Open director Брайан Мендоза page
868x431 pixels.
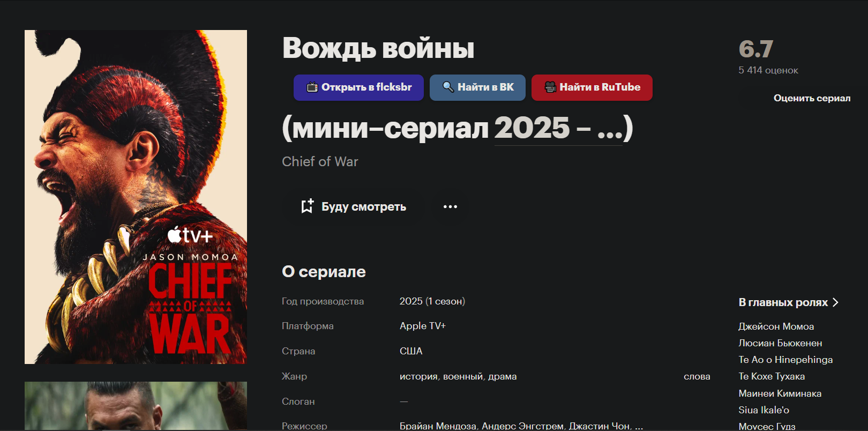click(x=438, y=426)
